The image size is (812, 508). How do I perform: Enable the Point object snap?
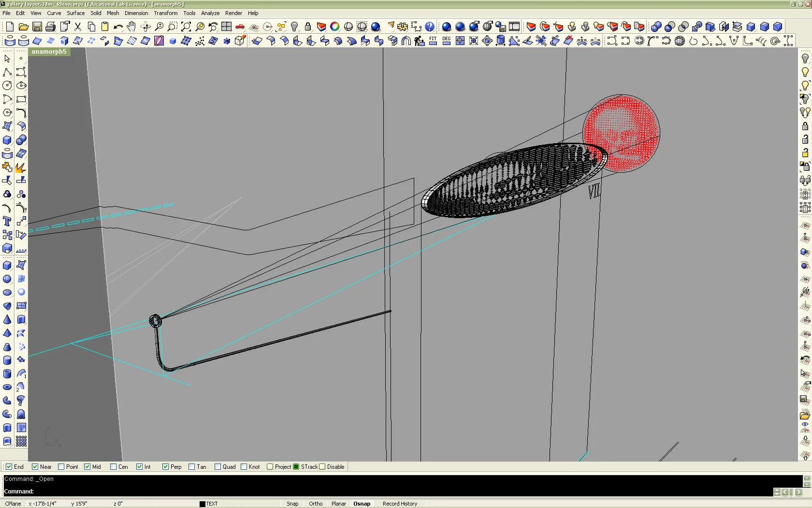(x=60, y=467)
